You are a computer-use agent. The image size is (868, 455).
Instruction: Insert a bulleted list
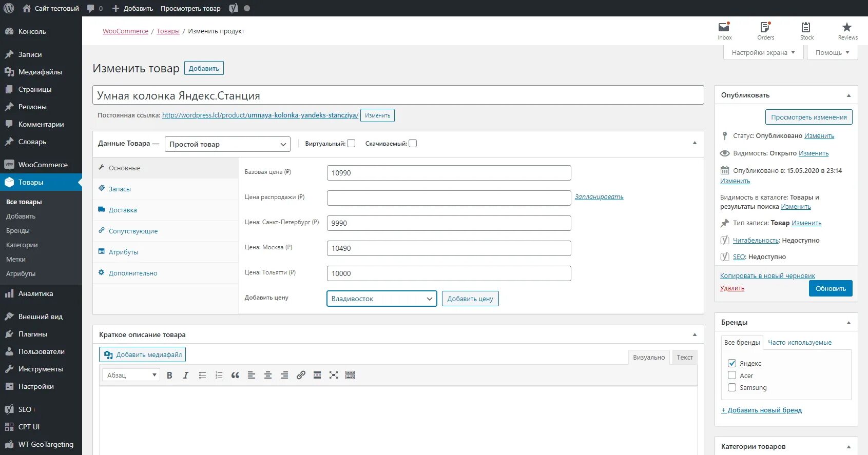click(x=202, y=375)
